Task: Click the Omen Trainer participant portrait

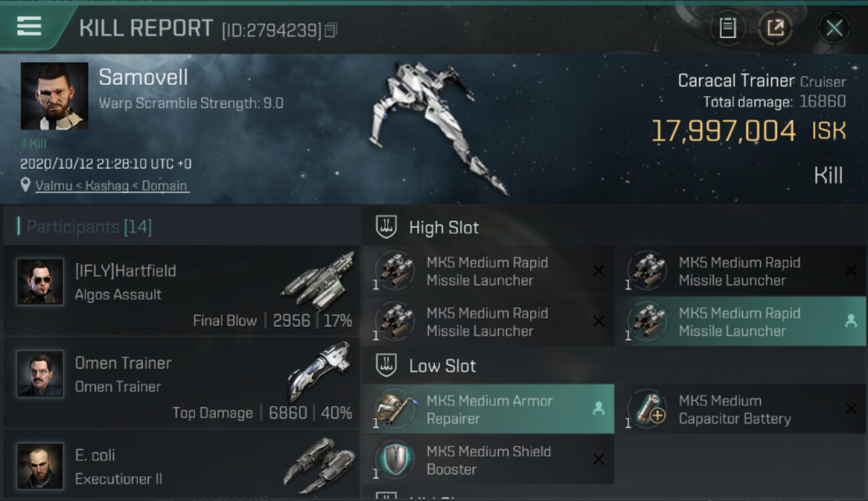Action: coord(40,374)
